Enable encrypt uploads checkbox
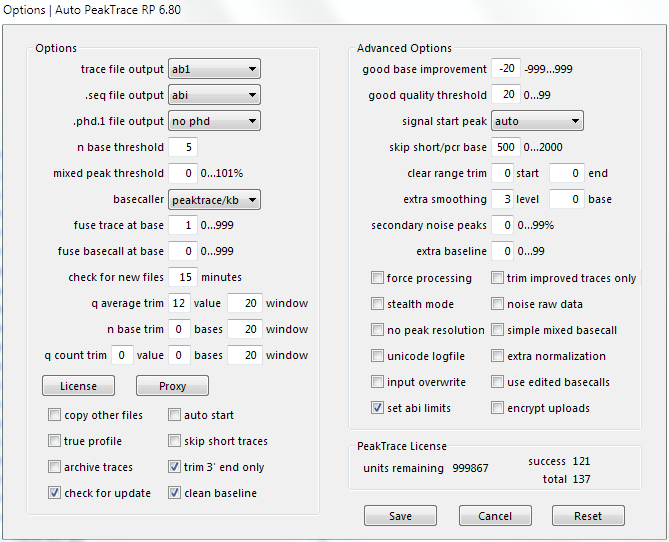This screenshot has width=669, height=542. 497,408
